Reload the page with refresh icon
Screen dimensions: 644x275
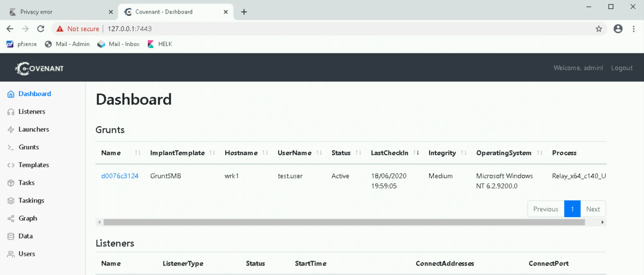click(x=41, y=29)
